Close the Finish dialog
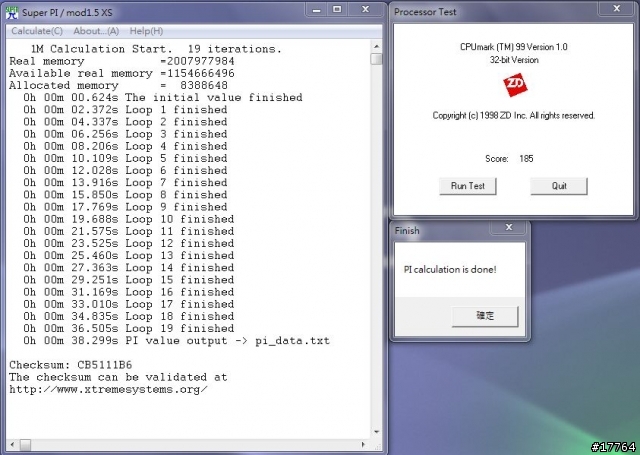Viewport: 640px width, 455px height. point(509,227)
